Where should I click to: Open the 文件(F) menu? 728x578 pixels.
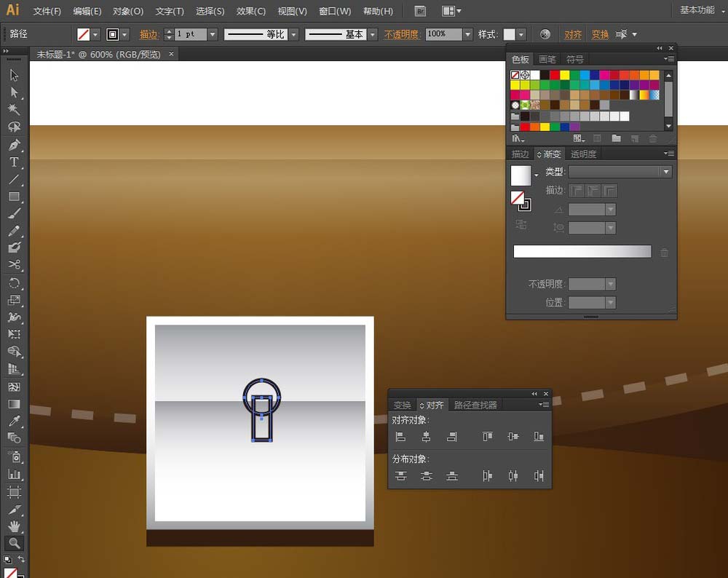coord(47,11)
